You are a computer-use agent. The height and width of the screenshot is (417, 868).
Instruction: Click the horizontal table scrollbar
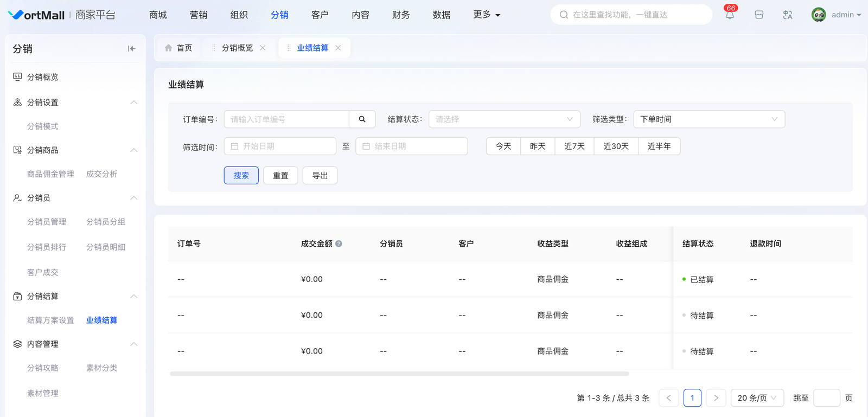point(399,374)
